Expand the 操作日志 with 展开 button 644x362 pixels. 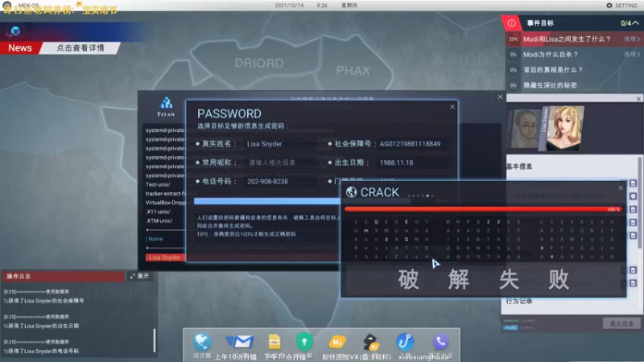coord(139,276)
